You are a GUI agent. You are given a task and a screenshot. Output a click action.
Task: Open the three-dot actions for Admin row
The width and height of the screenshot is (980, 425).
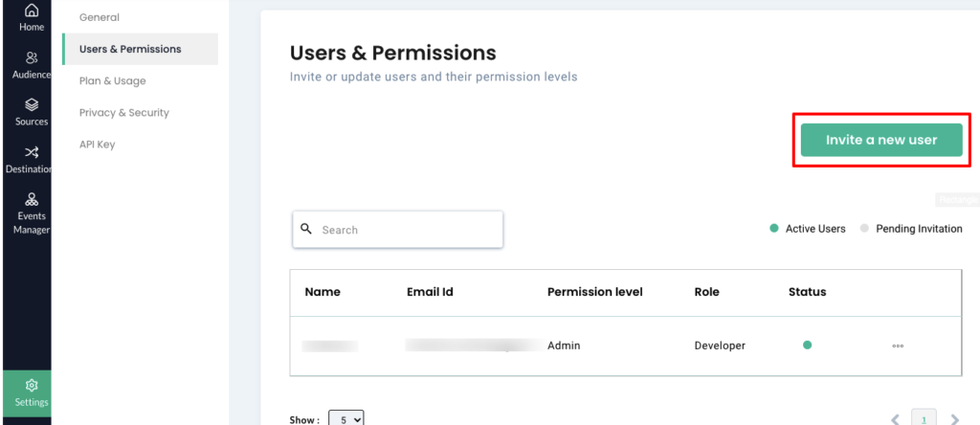898,346
